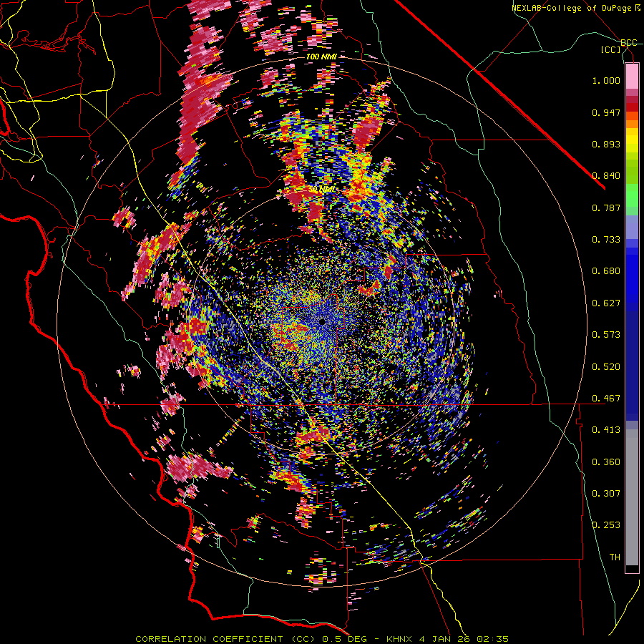Screen dimensions: 644x644
Task: Select the 0.307 scale label
Action: coord(606,494)
